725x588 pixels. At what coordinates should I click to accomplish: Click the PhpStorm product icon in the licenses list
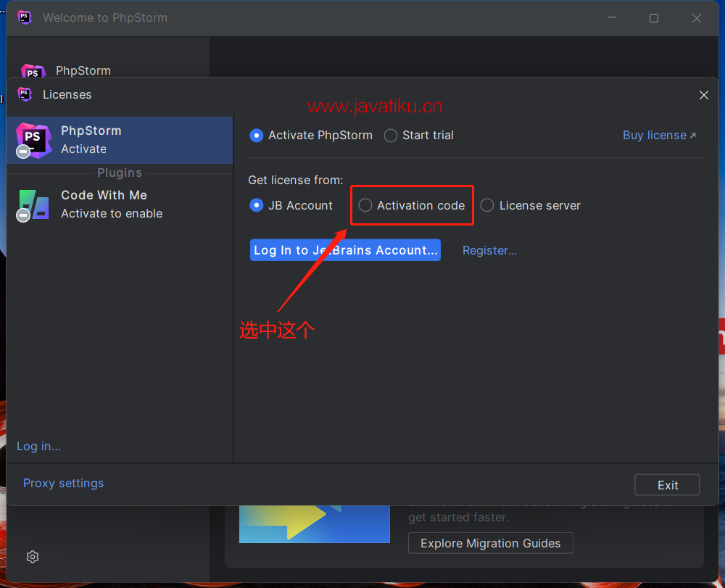coord(33,140)
